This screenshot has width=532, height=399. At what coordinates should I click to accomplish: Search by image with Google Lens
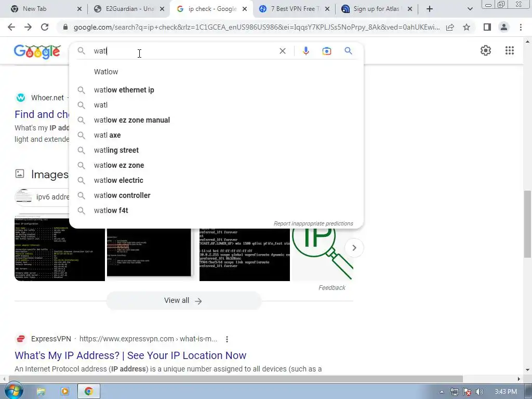(326, 51)
